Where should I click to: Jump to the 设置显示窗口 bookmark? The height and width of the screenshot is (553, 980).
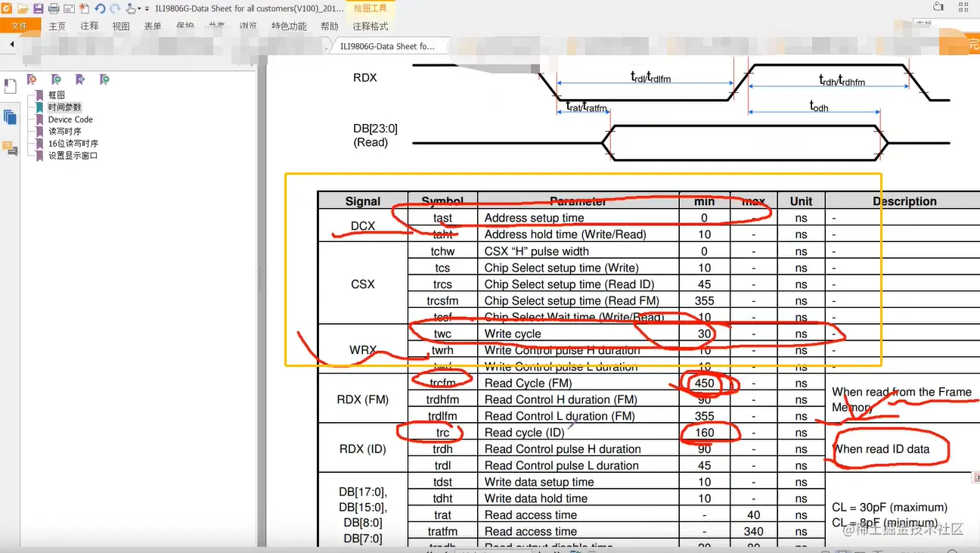[x=73, y=156]
